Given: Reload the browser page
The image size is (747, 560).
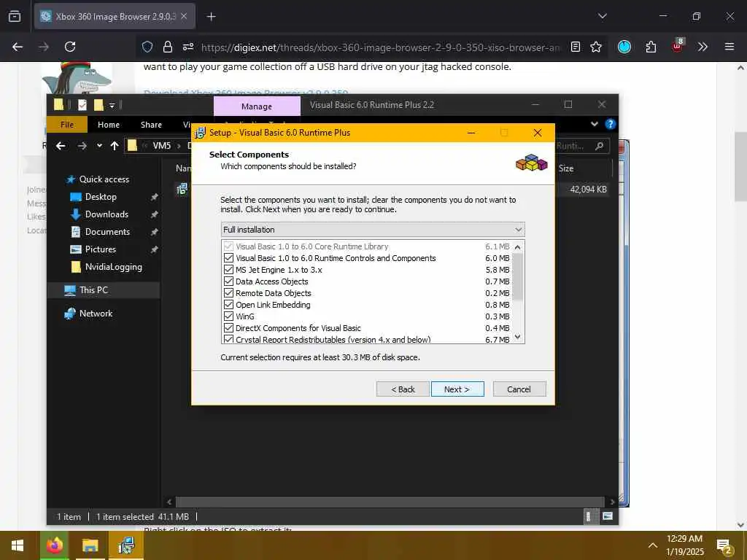Looking at the screenshot, I should 70,47.
